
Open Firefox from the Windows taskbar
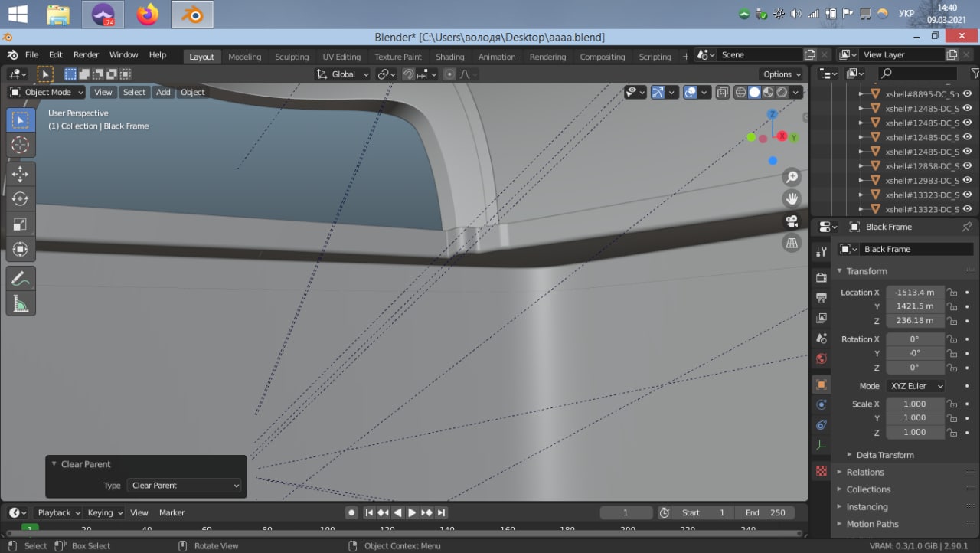coord(147,15)
